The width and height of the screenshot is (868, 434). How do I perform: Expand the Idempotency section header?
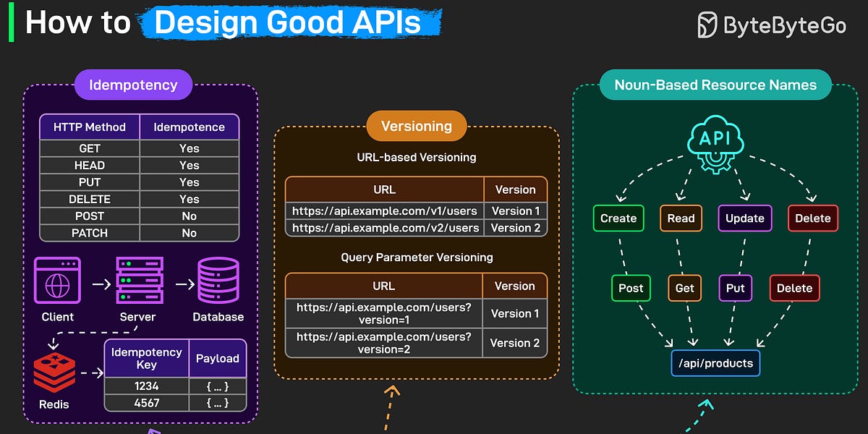coord(133,85)
